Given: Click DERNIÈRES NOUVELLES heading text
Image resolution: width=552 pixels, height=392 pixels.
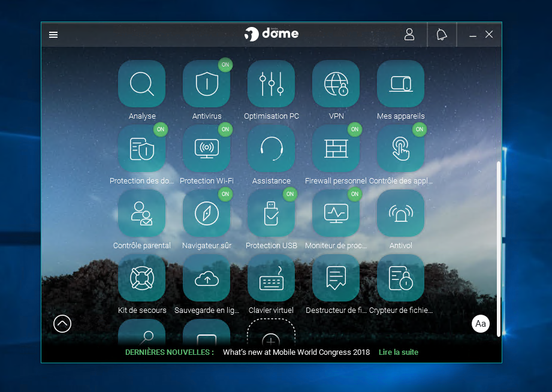Looking at the screenshot, I should [170, 352].
